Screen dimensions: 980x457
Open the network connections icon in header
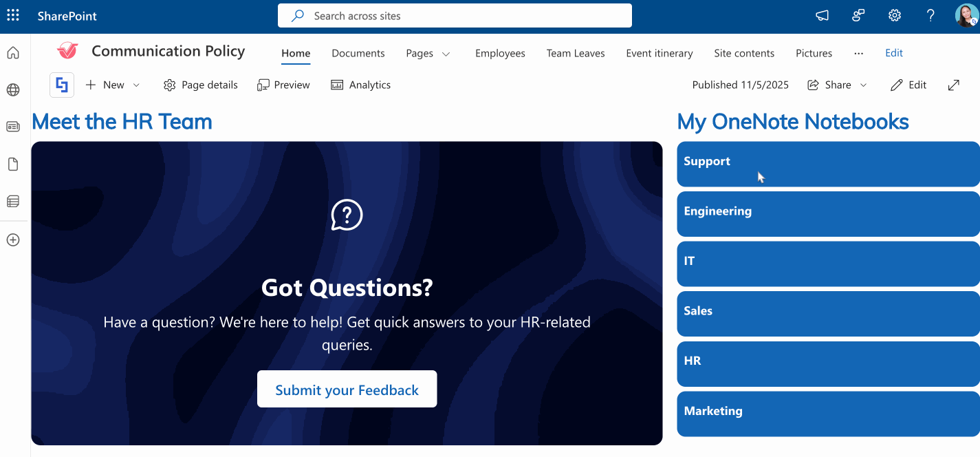(858, 15)
